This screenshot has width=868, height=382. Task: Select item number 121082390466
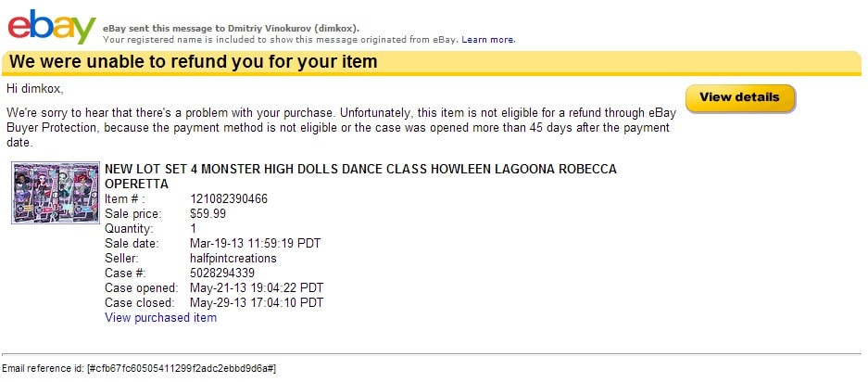[229, 198]
